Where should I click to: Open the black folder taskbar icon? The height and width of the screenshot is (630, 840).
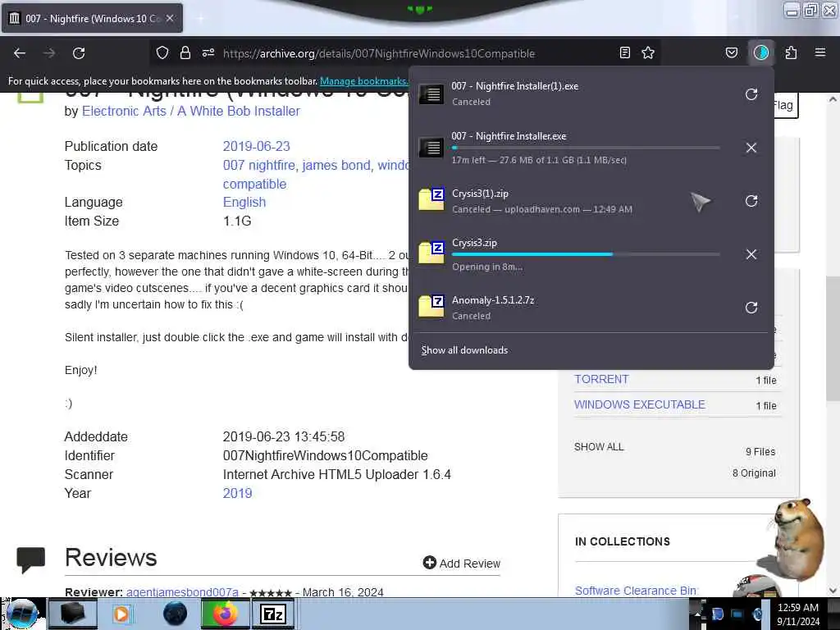click(x=73, y=614)
